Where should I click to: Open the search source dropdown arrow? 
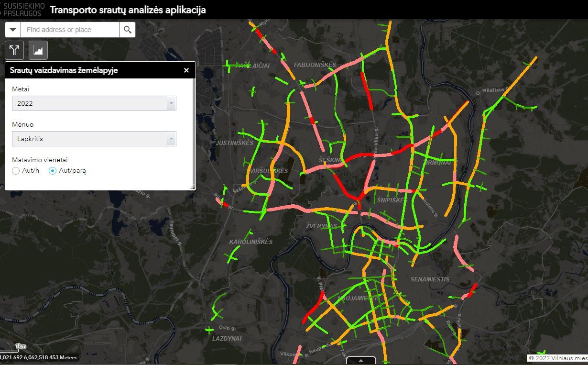(13, 30)
